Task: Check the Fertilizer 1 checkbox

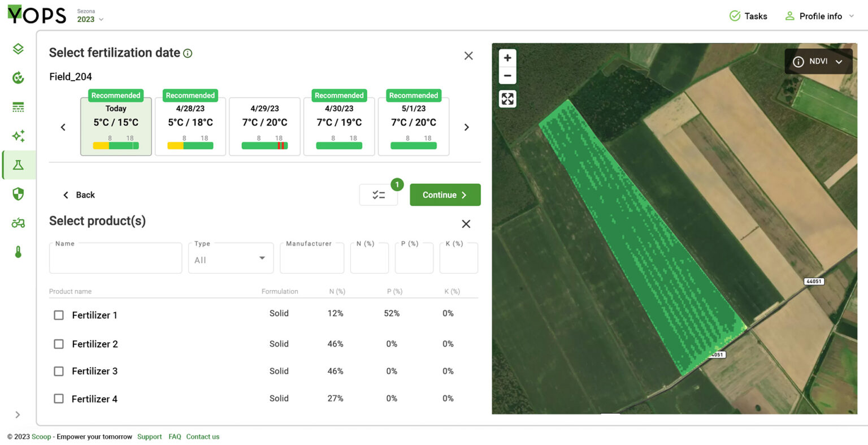Action: tap(59, 315)
